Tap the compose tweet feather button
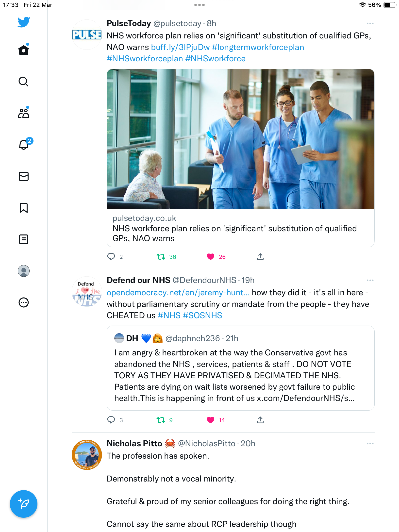 pos(24,504)
